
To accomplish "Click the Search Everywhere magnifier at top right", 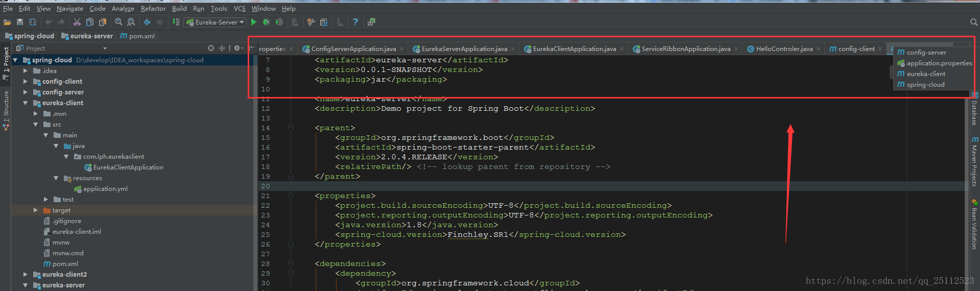I will [974, 22].
